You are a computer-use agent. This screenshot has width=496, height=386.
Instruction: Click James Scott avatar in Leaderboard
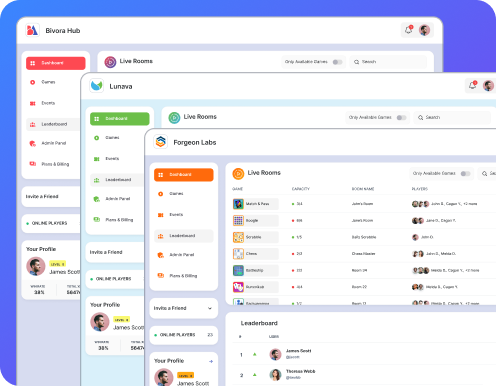(275, 354)
